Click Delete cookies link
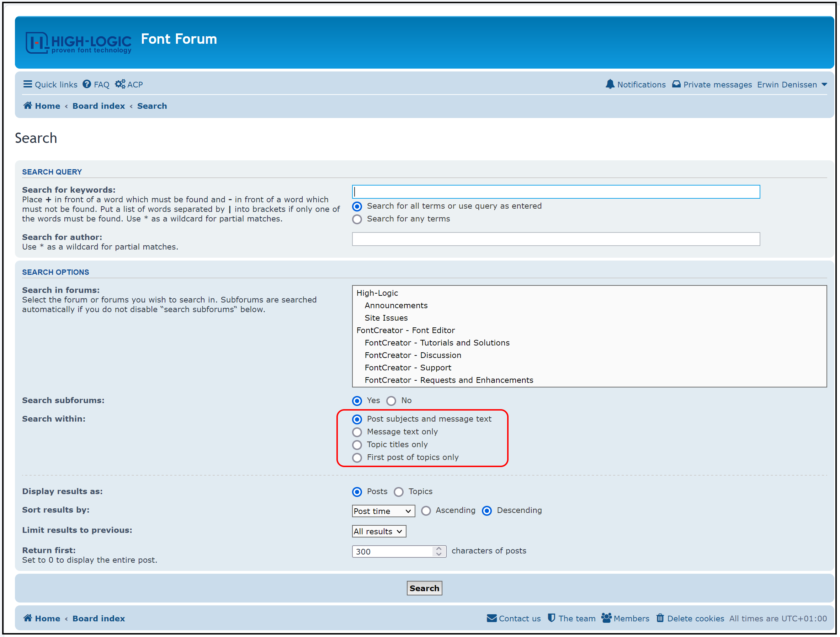 click(x=696, y=619)
